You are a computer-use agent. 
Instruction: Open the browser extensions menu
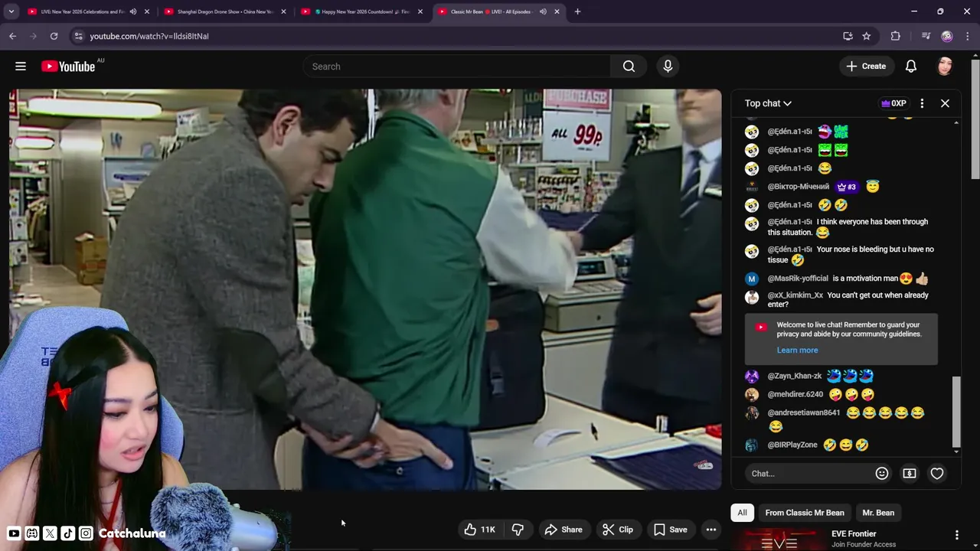coord(895,36)
